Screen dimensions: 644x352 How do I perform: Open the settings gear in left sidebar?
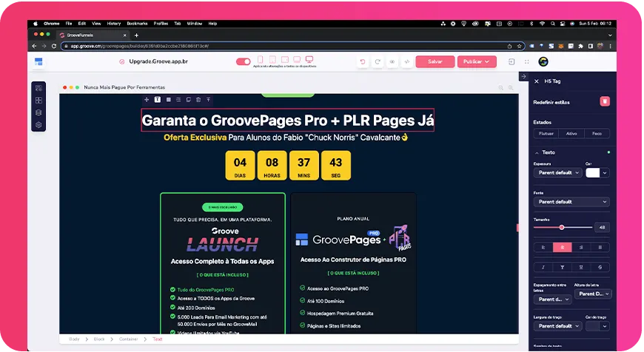tap(38, 125)
